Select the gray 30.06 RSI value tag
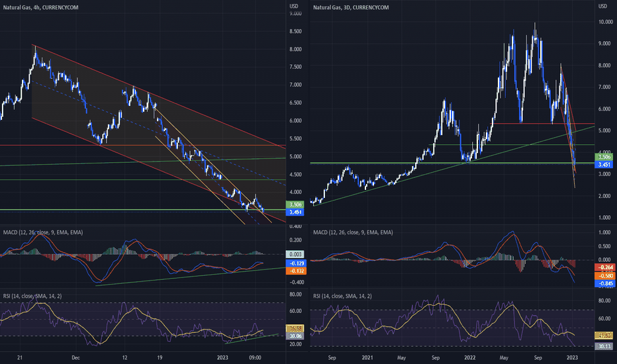This screenshot has width=617, height=364. (295, 336)
